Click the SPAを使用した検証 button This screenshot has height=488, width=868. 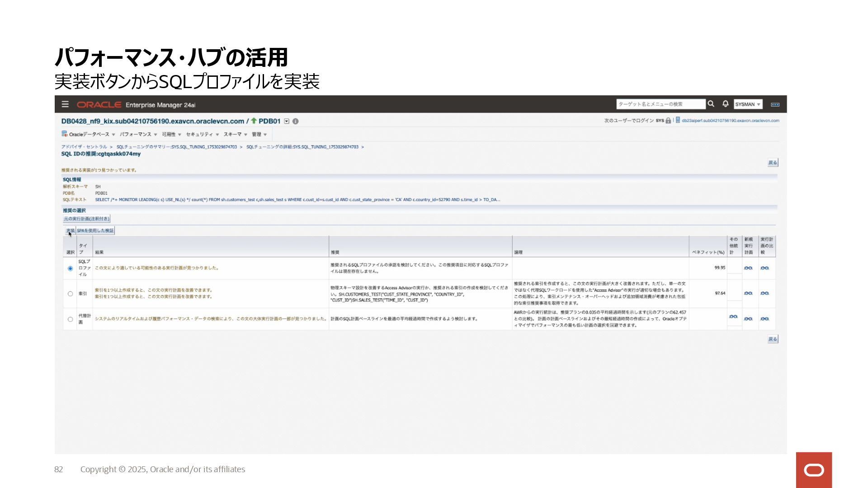point(95,230)
